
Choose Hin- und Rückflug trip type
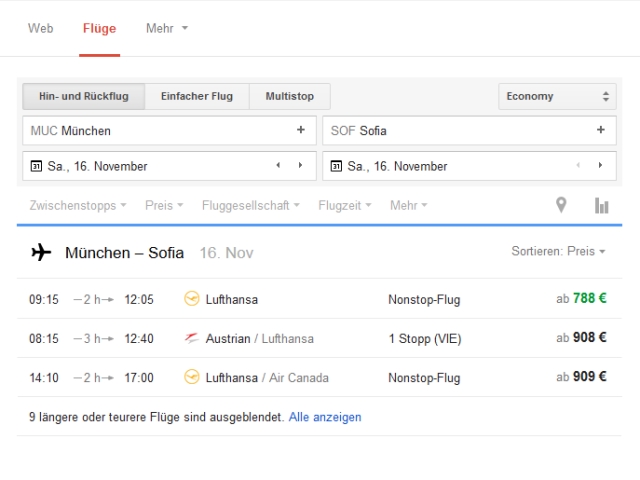(x=84, y=96)
